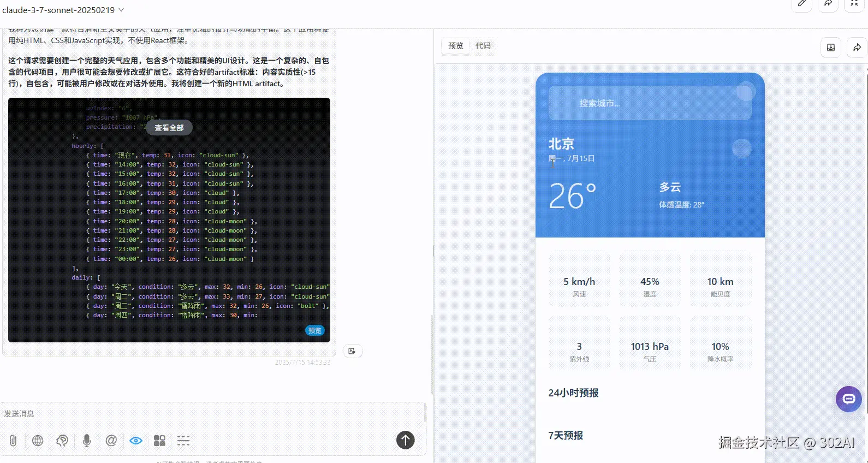This screenshot has width=868, height=463.
Task: Click the bold paragraph beginning 这个请求需要创建
Action: (169, 72)
